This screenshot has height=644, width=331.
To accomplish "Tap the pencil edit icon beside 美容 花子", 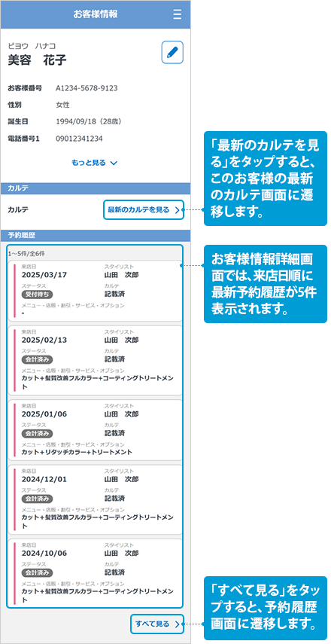I will [172, 52].
